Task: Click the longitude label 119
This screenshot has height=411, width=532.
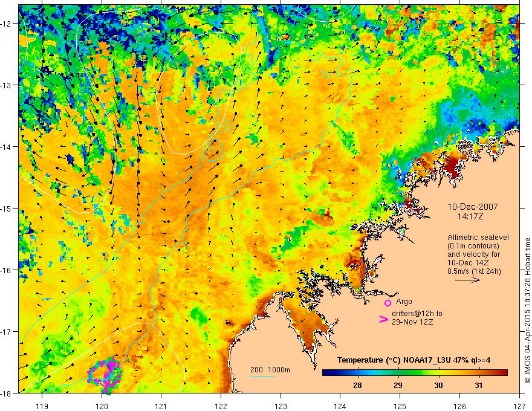Action: pyautogui.click(x=42, y=406)
